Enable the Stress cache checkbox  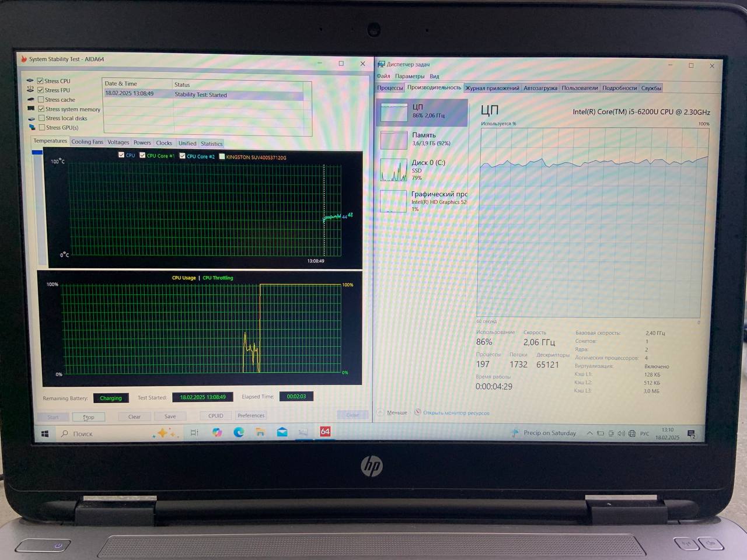pyautogui.click(x=41, y=99)
